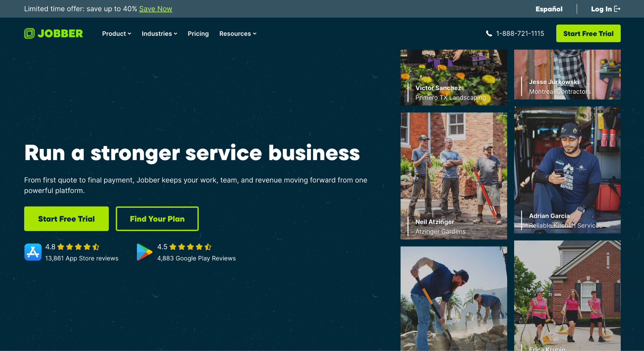
Task: Click the 4.5 Google Play star rating
Action: (190, 247)
